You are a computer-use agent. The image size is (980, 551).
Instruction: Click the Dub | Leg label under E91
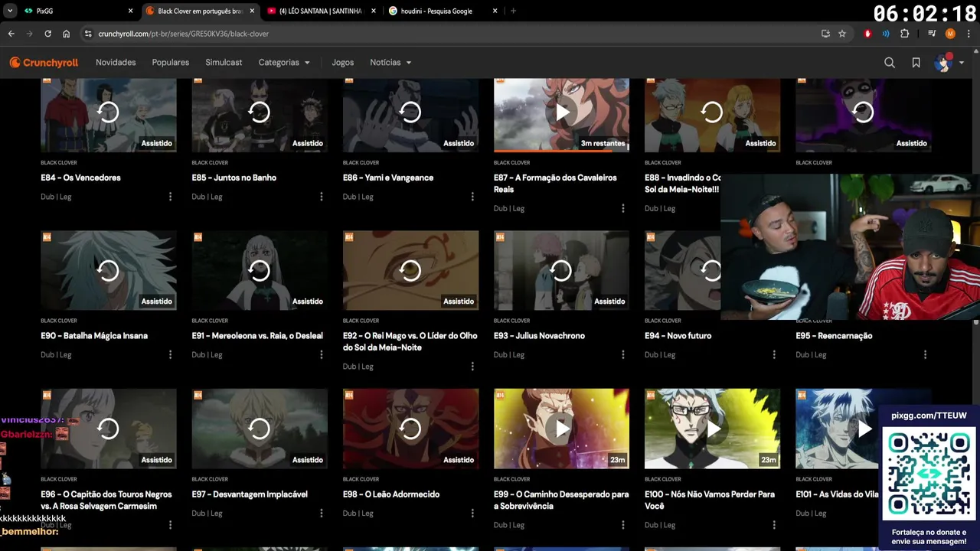(x=207, y=355)
